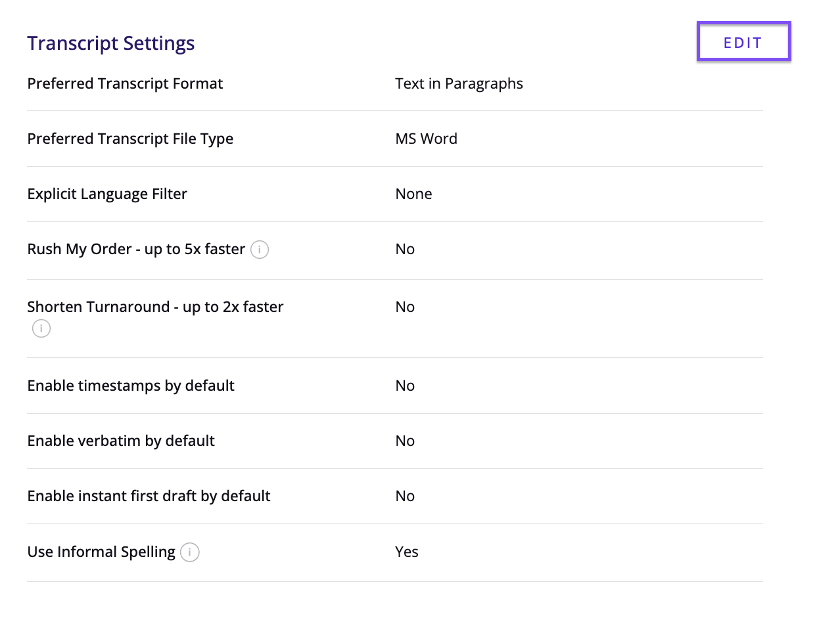Select the Transcript Settings heading
This screenshot has width=840, height=620.
(x=111, y=43)
